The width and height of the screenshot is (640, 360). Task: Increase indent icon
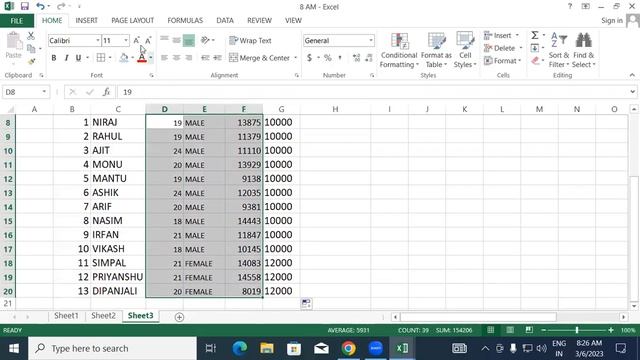coord(218,58)
